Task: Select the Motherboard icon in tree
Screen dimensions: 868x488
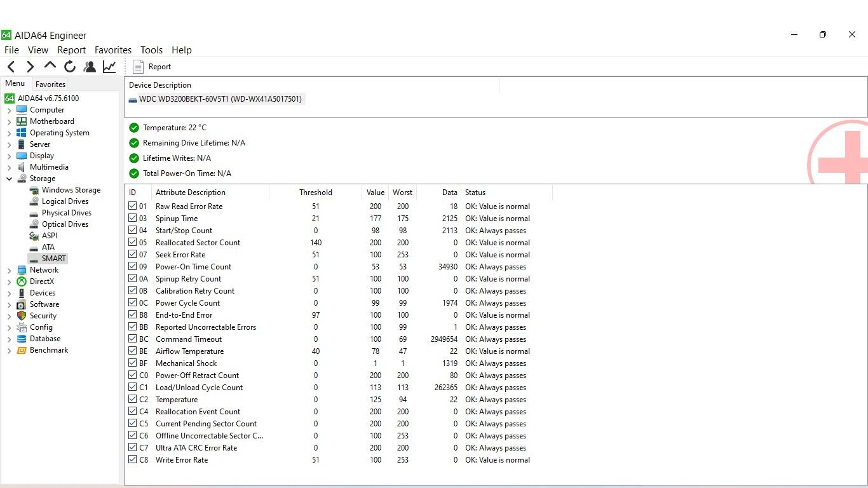Action: pyautogui.click(x=22, y=121)
